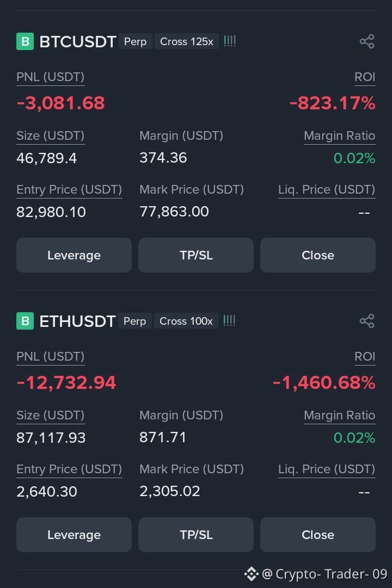Tap the ETHUSDT ADL indicator bars
The height and width of the screenshot is (588, 392).
coord(229,321)
